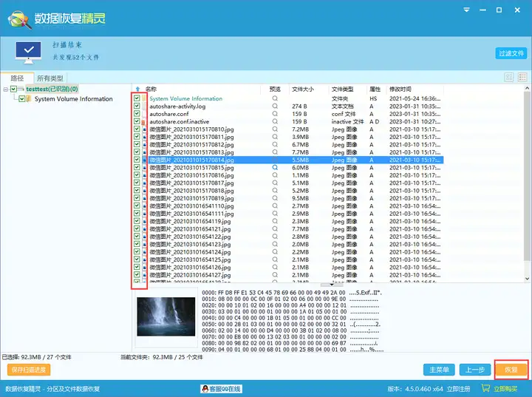The height and width of the screenshot is (397, 532).
Task: Sort by 修改时间 column header
Action: [x=400, y=89]
